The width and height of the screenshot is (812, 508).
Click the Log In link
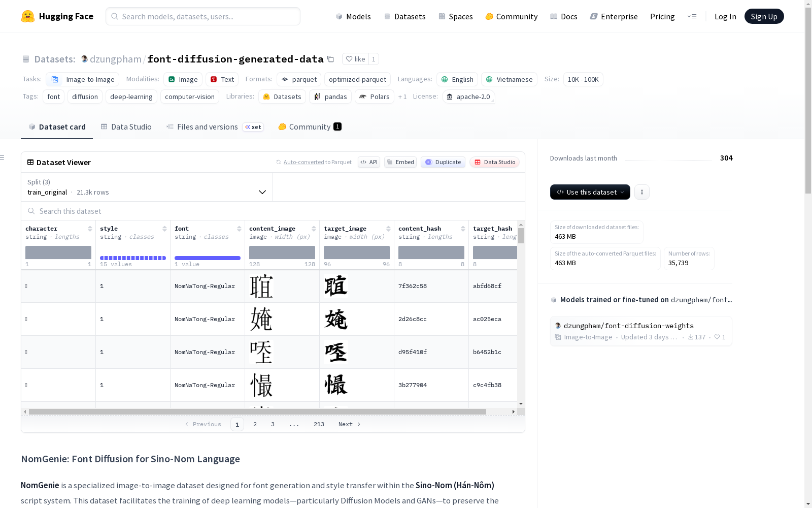click(725, 16)
